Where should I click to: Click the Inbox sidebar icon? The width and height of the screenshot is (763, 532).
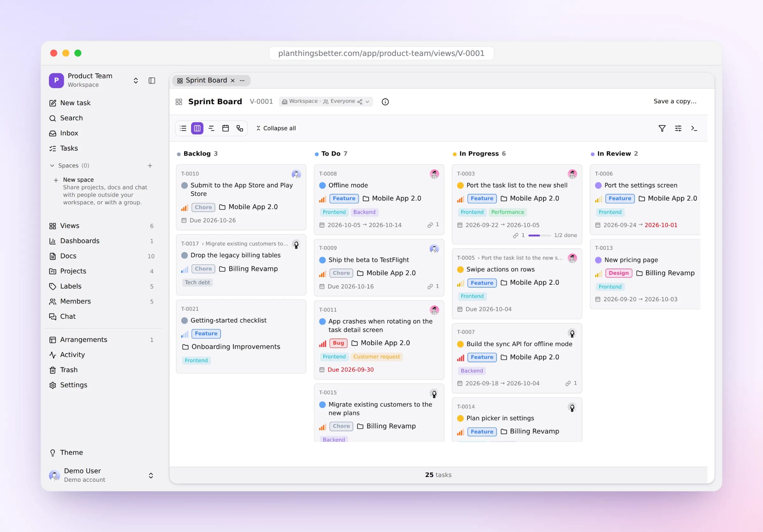[x=53, y=133]
